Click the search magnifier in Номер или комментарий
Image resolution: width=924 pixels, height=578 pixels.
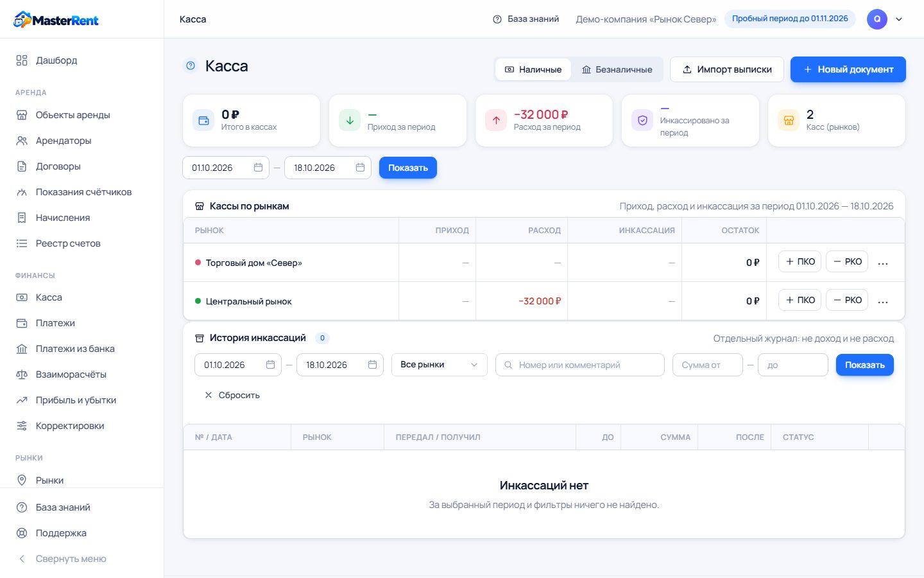click(508, 365)
